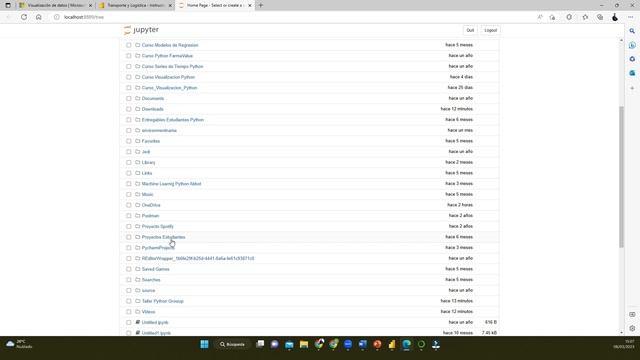Check the box for the OneDrive folder
The image size is (640, 360).
[x=129, y=205]
